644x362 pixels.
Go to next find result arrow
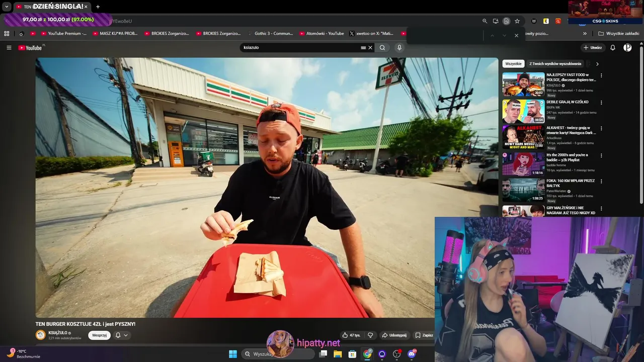[504, 35]
